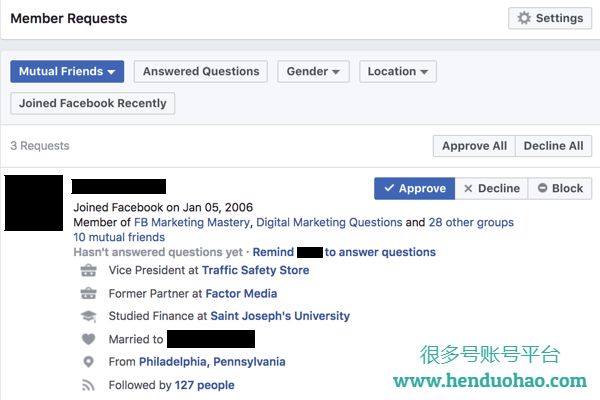The image size is (600, 400).
Task: Click the briefcase icon beside Former Partner
Action: [x=88, y=293]
